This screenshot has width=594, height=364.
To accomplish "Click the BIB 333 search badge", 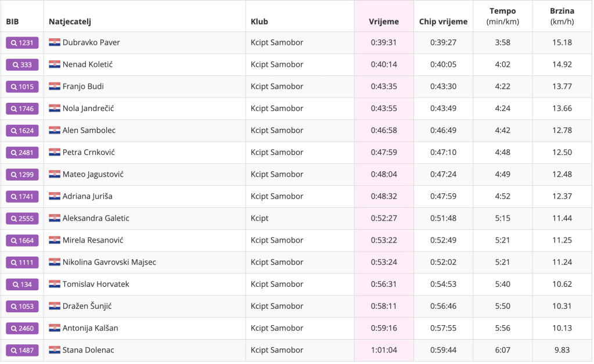I will [22, 64].
